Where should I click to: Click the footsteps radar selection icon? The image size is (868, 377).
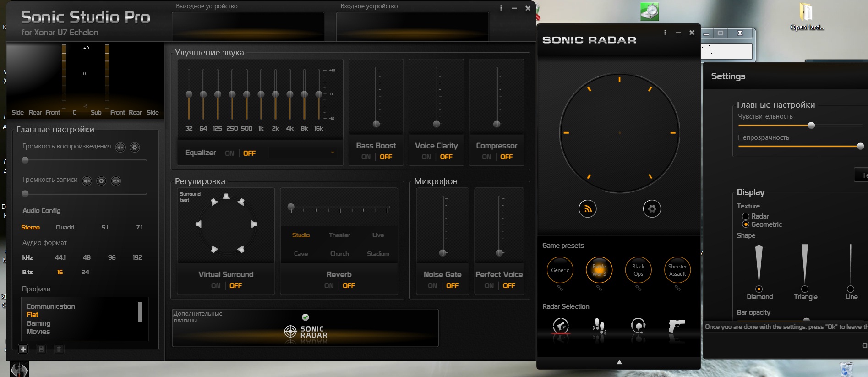[x=599, y=326]
